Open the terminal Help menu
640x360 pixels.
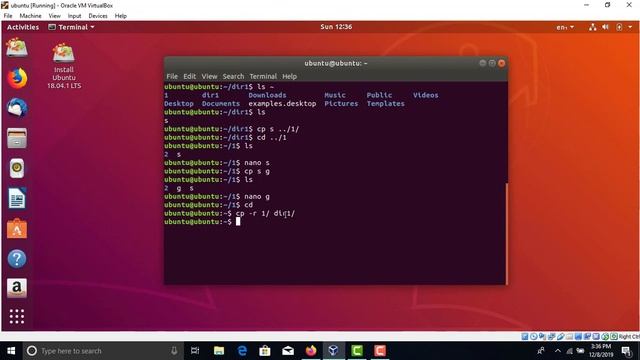click(289, 76)
